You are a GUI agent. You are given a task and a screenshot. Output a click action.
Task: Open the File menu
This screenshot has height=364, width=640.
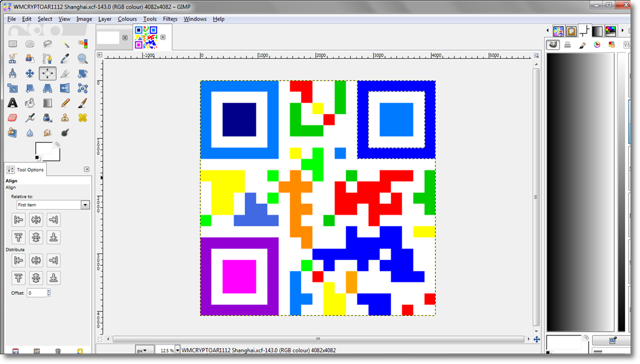(x=11, y=19)
